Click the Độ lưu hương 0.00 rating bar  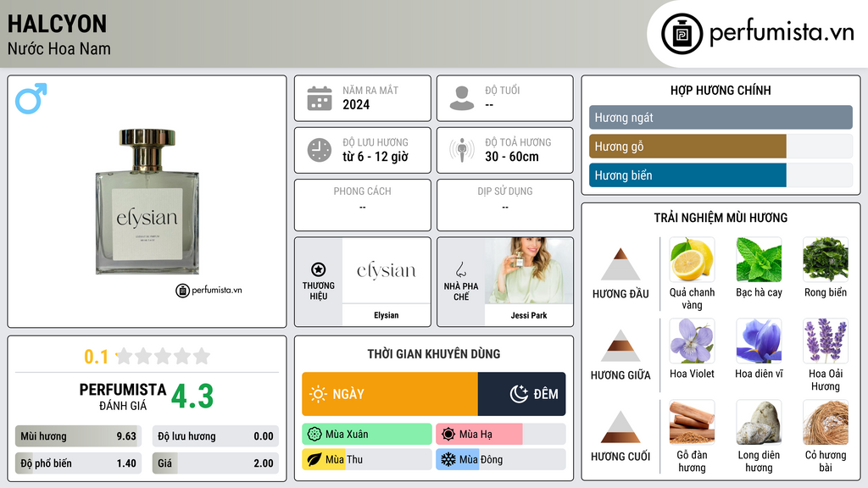[215, 436]
